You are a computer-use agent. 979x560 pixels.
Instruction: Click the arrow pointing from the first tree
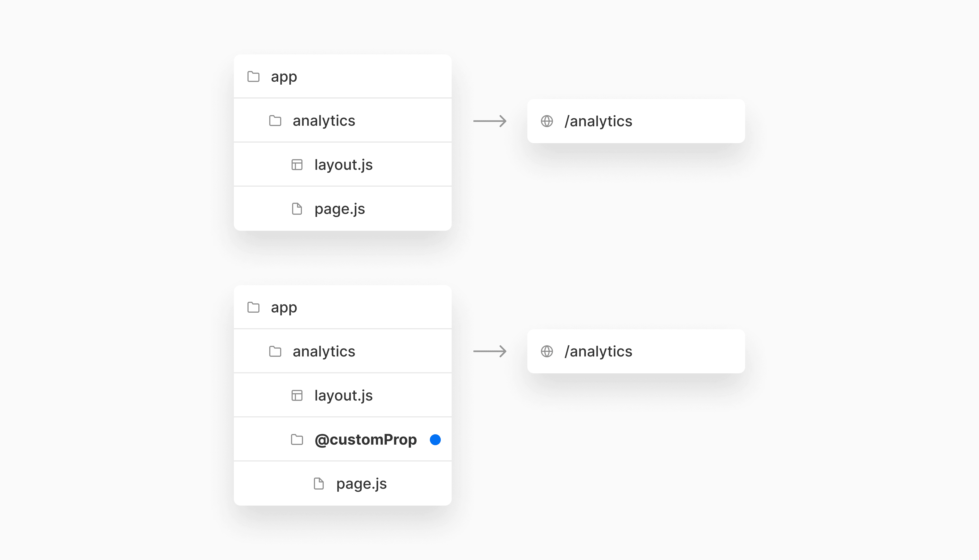(489, 121)
